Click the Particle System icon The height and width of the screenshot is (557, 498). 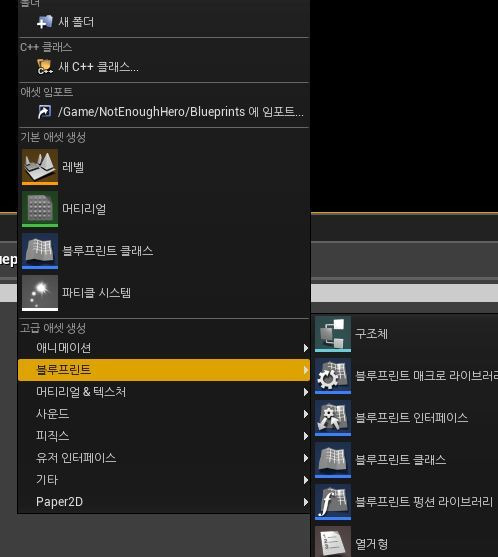(x=40, y=293)
